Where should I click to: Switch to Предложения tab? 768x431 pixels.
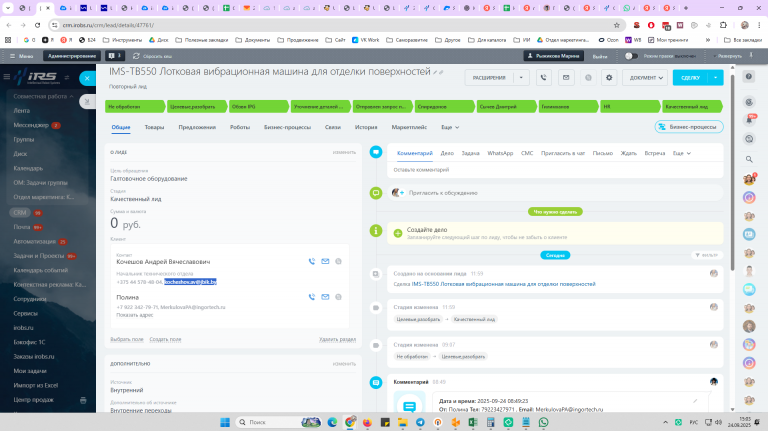(197, 127)
